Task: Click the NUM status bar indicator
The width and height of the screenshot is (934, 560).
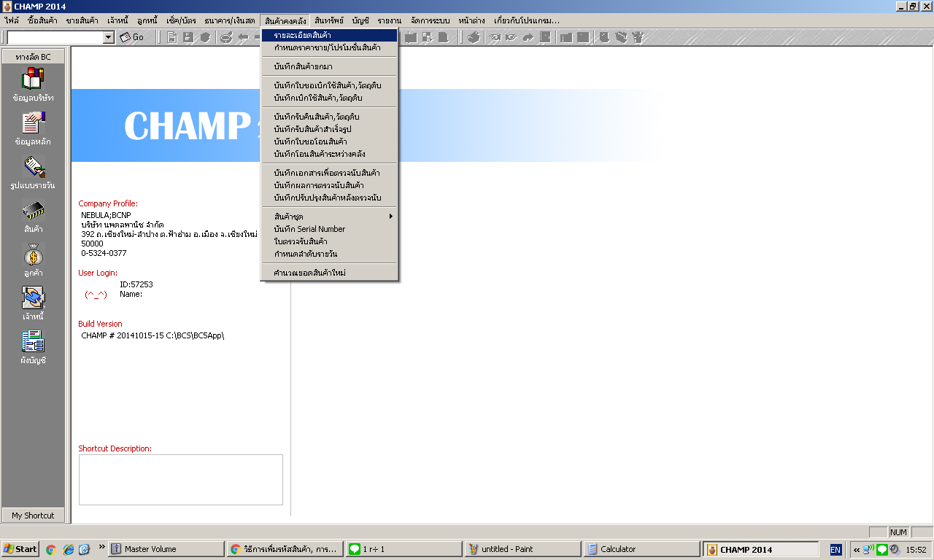Action: (899, 532)
